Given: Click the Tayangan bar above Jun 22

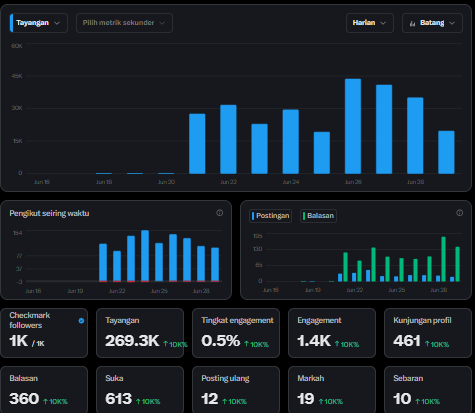Looking at the screenshot, I should click(x=228, y=139).
